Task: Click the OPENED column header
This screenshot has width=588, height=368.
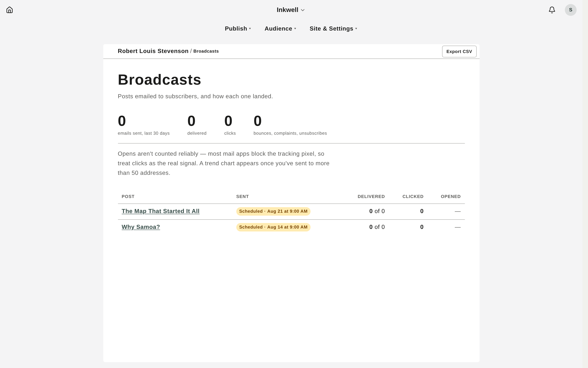Action: click(451, 196)
